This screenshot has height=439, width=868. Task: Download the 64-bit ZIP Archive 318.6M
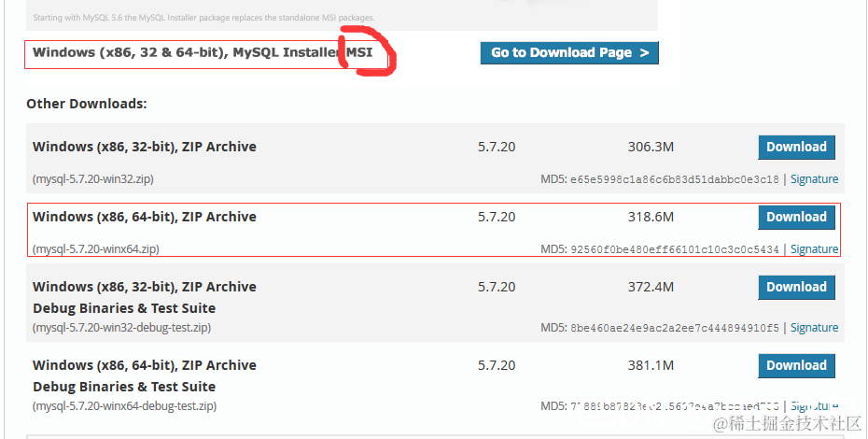[x=796, y=218]
